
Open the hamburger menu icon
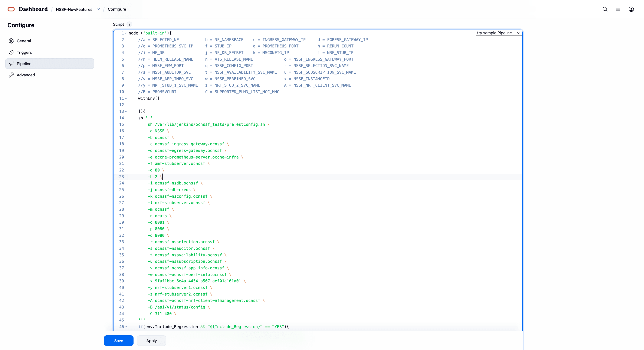click(618, 9)
